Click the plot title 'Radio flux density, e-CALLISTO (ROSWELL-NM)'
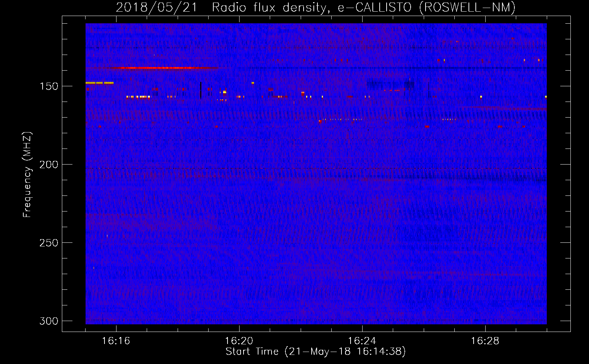 pyautogui.click(x=364, y=7)
